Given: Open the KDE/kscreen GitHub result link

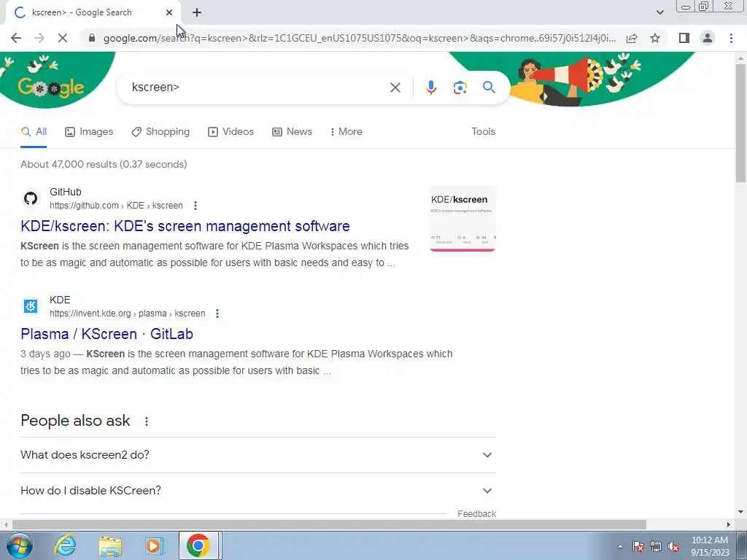Looking at the screenshot, I should click(185, 226).
